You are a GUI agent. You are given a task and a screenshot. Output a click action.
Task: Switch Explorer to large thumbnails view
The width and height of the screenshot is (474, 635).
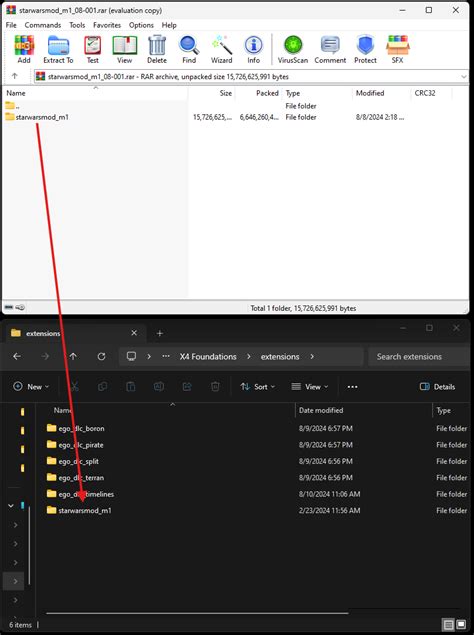(x=461, y=624)
